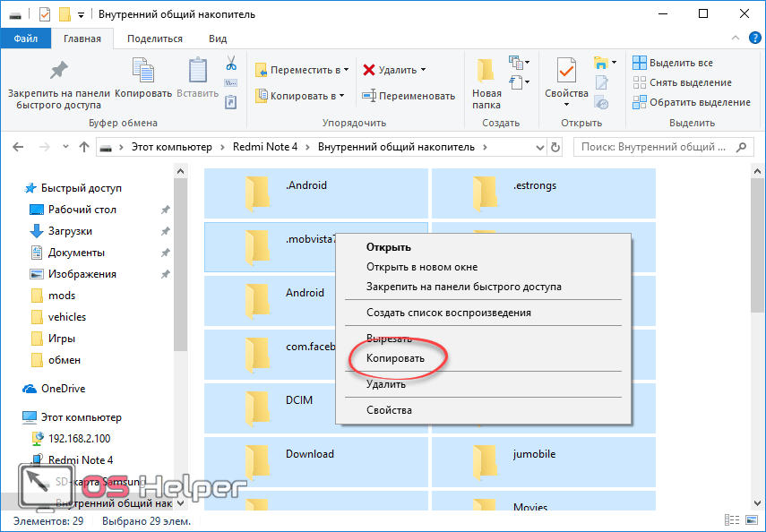
Task: Click the ribbon Help question mark icon
Action: pyautogui.click(x=753, y=39)
